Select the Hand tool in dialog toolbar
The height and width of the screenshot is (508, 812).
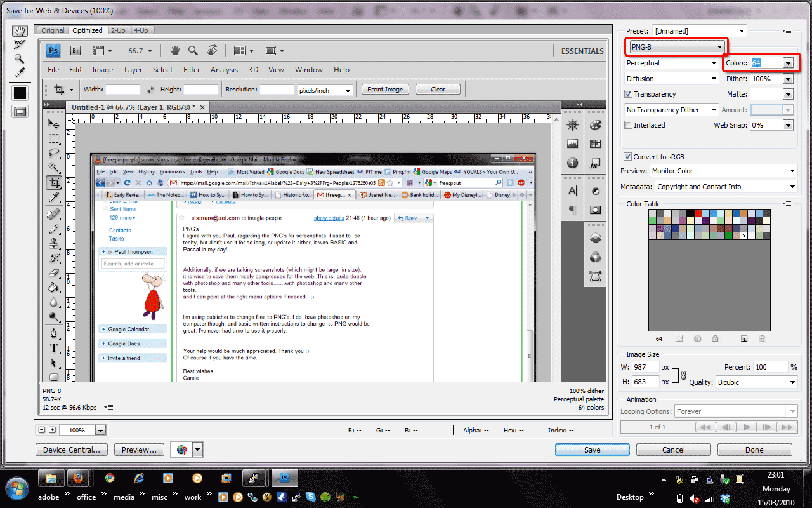click(20, 31)
